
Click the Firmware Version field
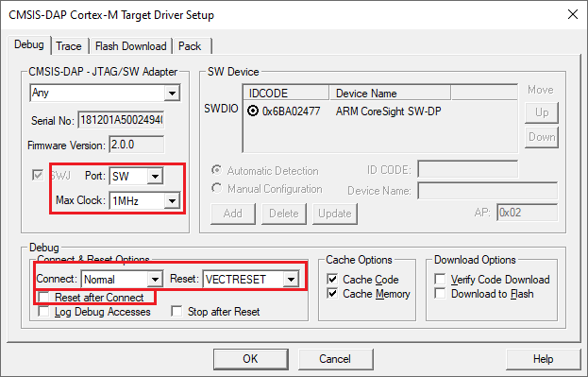[137, 145]
